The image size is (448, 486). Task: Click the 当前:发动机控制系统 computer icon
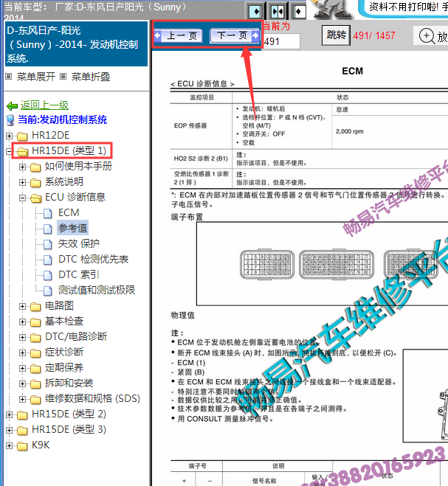point(10,120)
